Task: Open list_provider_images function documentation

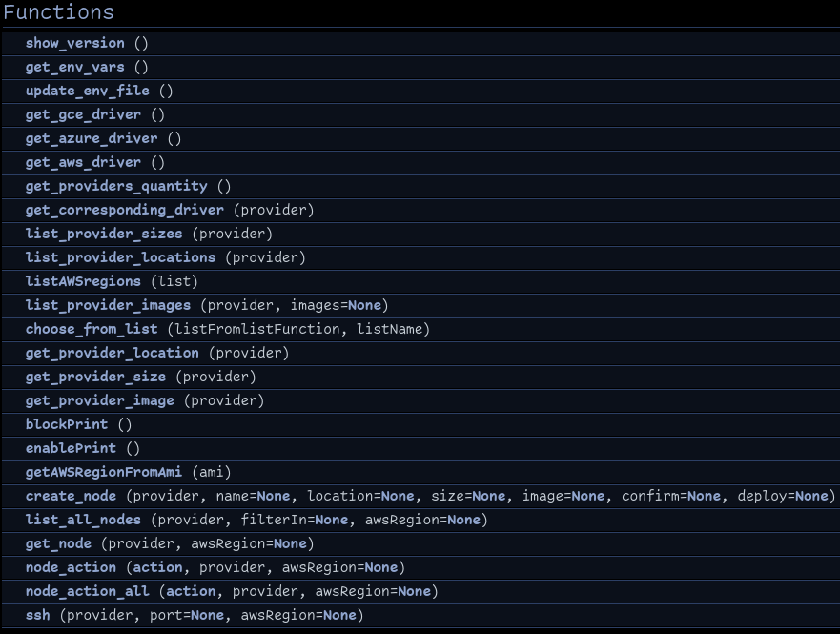Action: pos(108,305)
